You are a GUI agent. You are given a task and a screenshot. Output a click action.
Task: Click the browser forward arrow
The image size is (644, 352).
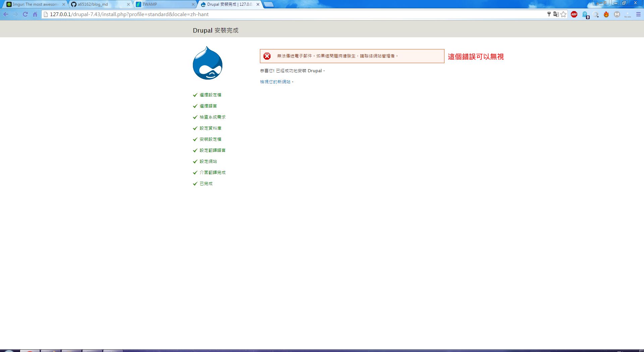15,14
